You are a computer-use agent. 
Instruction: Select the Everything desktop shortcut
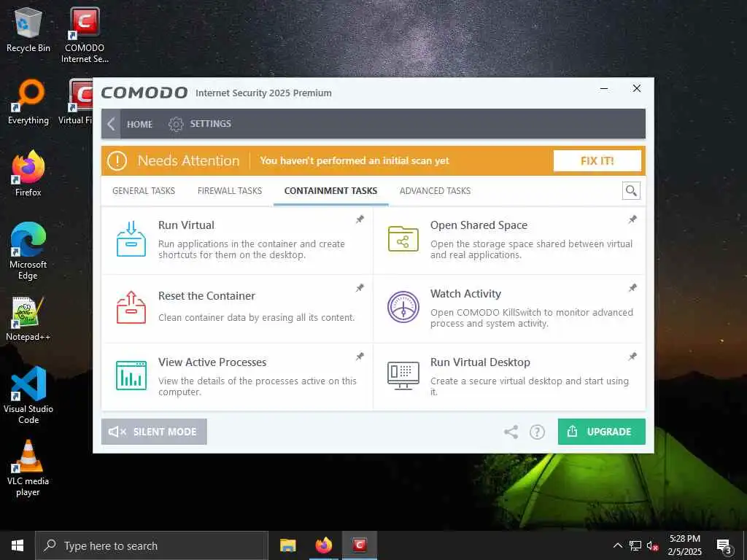28,102
